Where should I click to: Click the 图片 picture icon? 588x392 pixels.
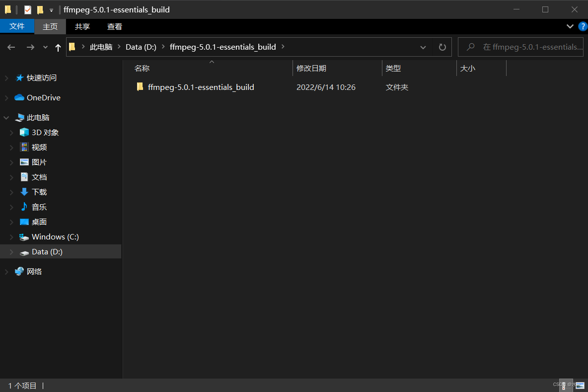pyautogui.click(x=24, y=162)
